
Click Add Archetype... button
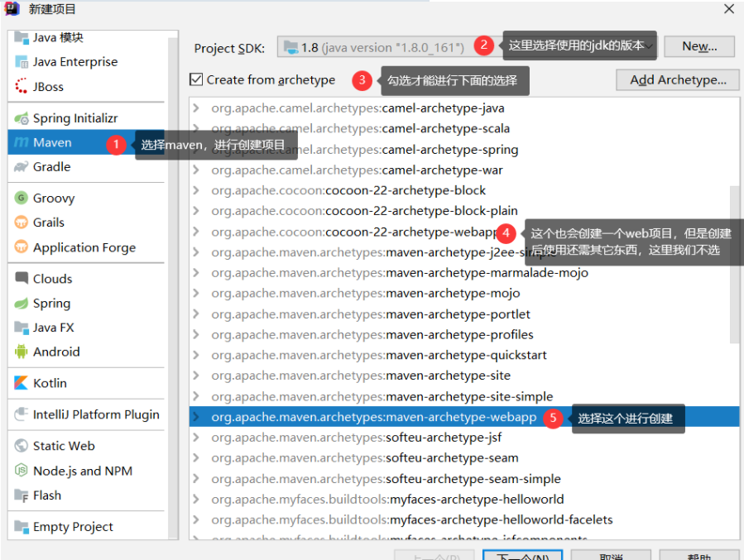678,79
